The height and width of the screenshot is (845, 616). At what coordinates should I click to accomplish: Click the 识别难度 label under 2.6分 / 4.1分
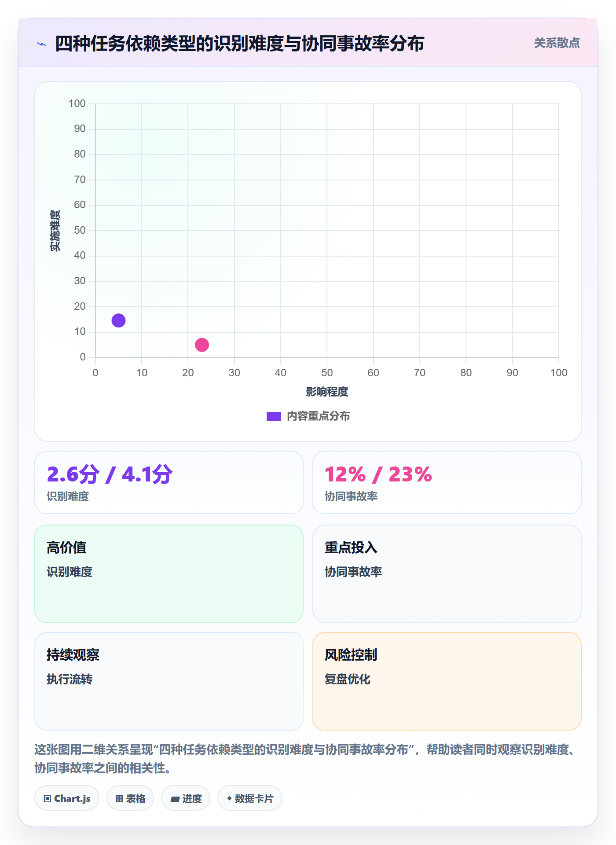point(68,496)
